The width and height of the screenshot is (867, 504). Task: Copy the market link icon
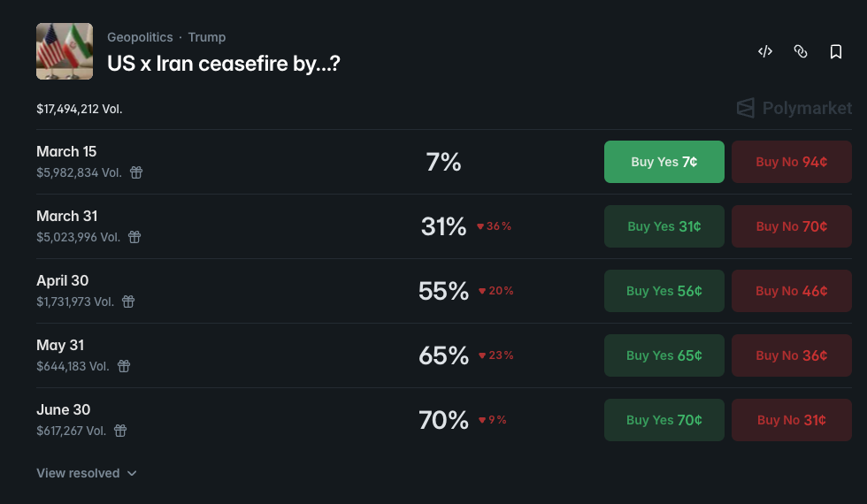[801, 52]
